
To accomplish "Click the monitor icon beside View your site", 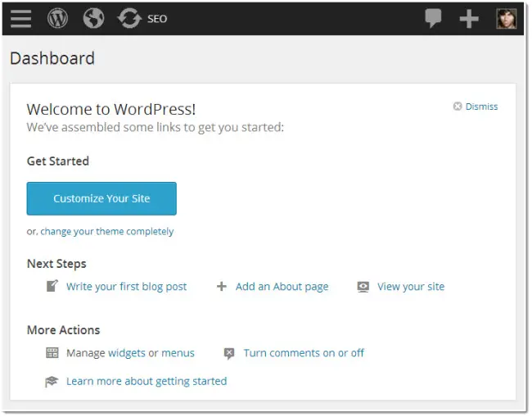I will click(363, 287).
